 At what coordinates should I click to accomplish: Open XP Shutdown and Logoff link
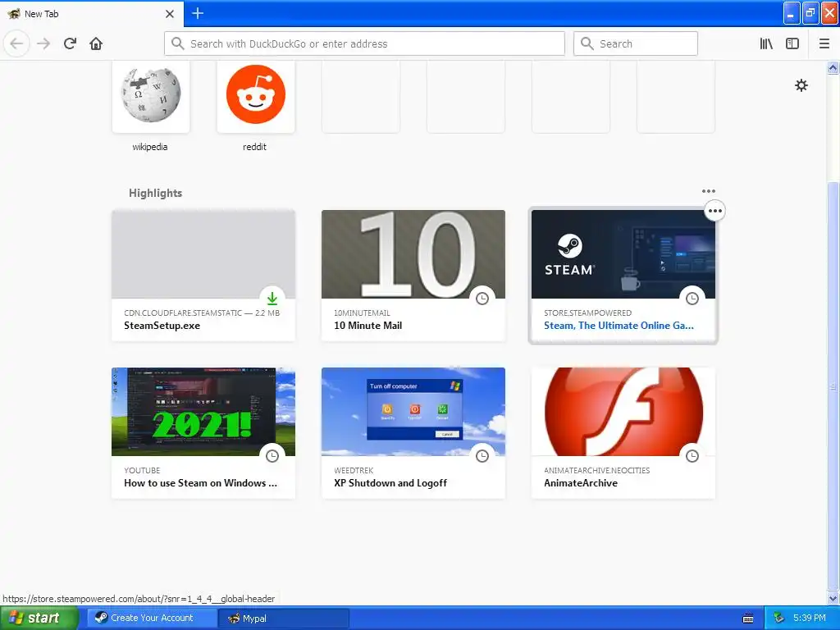tap(390, 483)
